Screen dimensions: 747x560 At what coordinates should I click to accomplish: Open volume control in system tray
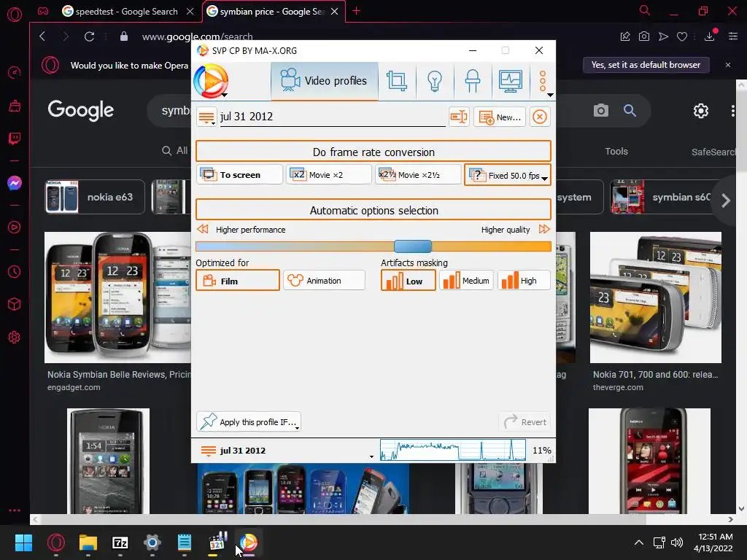click(x=676, y=542)
